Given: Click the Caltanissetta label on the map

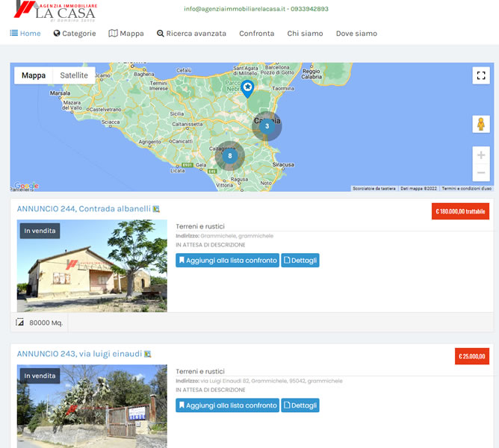Looking at the screenshot, I should pos(187,124).
